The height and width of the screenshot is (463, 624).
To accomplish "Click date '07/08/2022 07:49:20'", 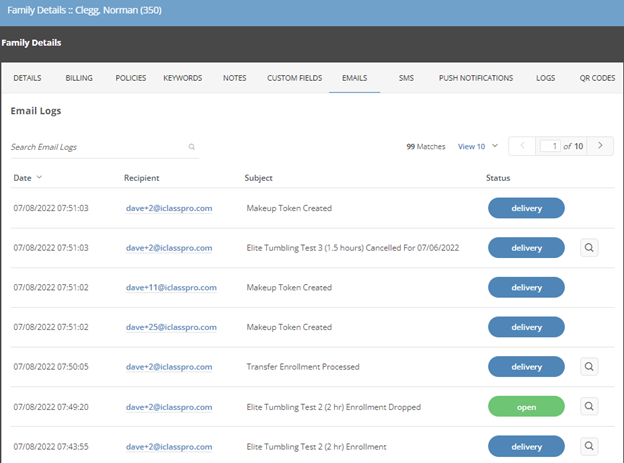I will [x=51, y=407].
